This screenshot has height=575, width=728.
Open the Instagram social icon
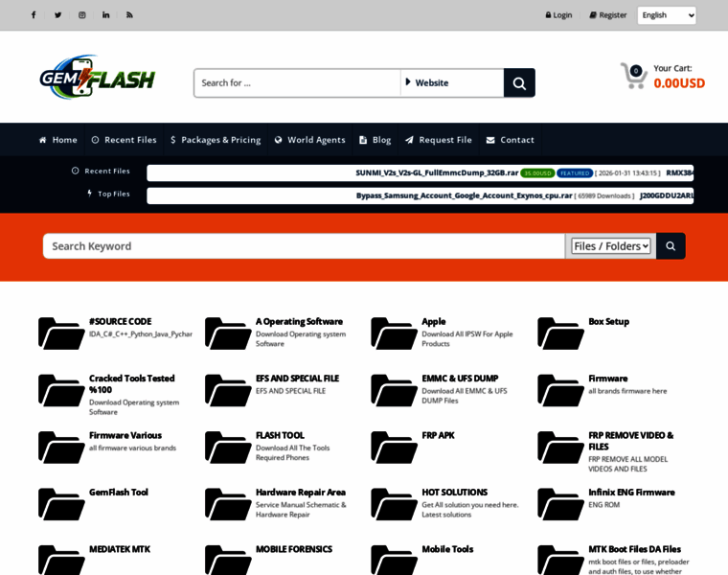(81, 15)
